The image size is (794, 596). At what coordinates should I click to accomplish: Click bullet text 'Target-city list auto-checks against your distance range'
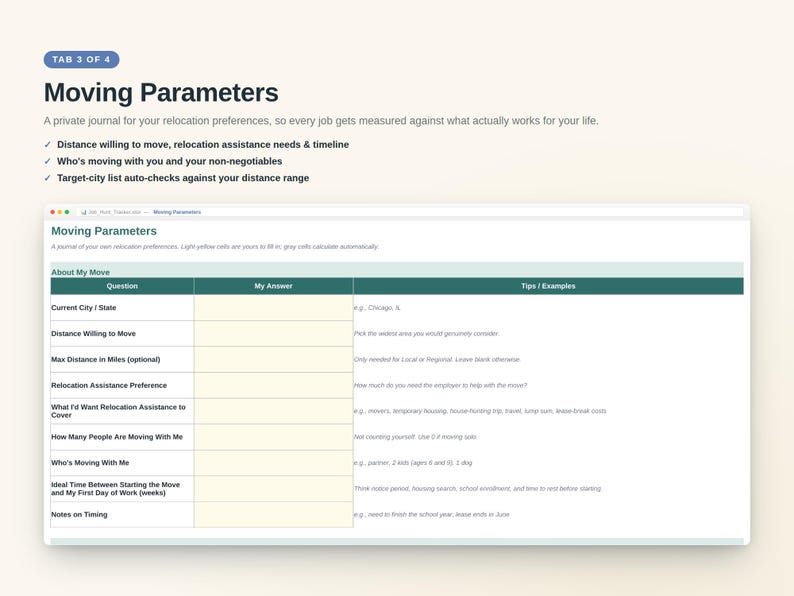click(x=183, y=178)
